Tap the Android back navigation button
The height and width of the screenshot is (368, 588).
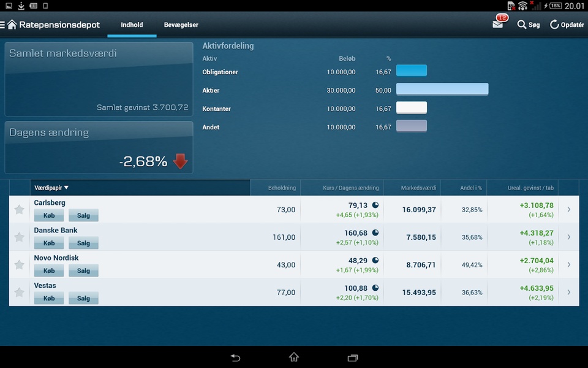[235, 358]
